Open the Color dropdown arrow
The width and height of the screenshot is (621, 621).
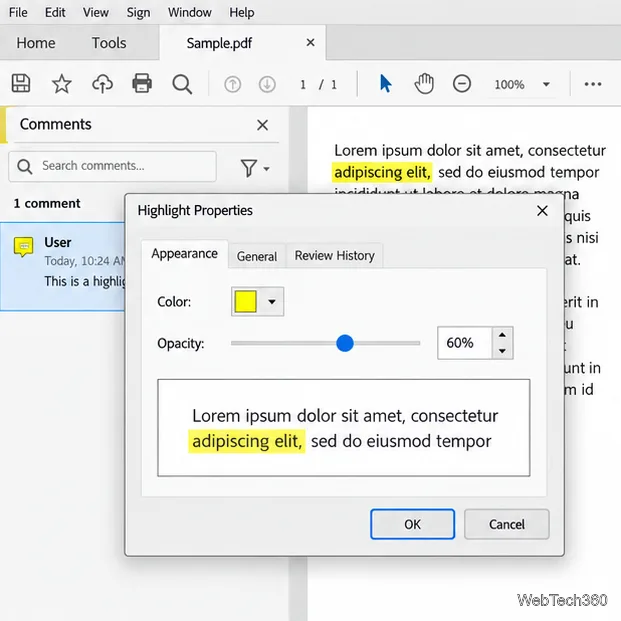(272, 302)
